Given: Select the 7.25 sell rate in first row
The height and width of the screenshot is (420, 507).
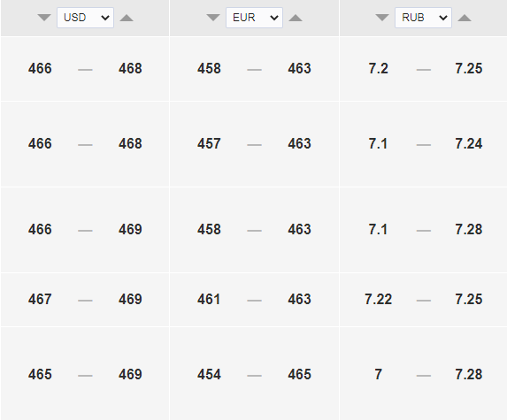Looking at the screenshot, I should point(469,68).
